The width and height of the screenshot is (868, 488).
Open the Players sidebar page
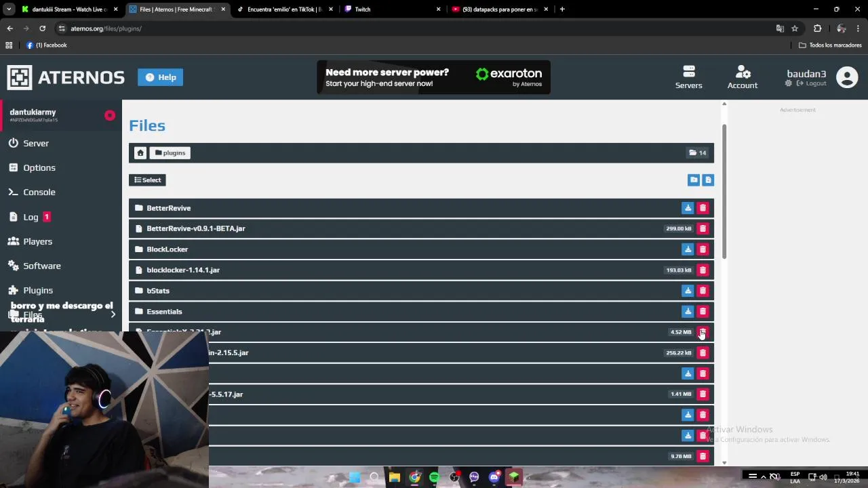(x=38, y=241)
